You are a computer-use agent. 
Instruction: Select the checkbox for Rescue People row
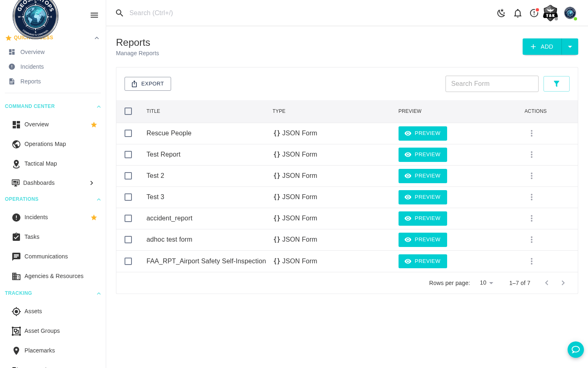128,133
